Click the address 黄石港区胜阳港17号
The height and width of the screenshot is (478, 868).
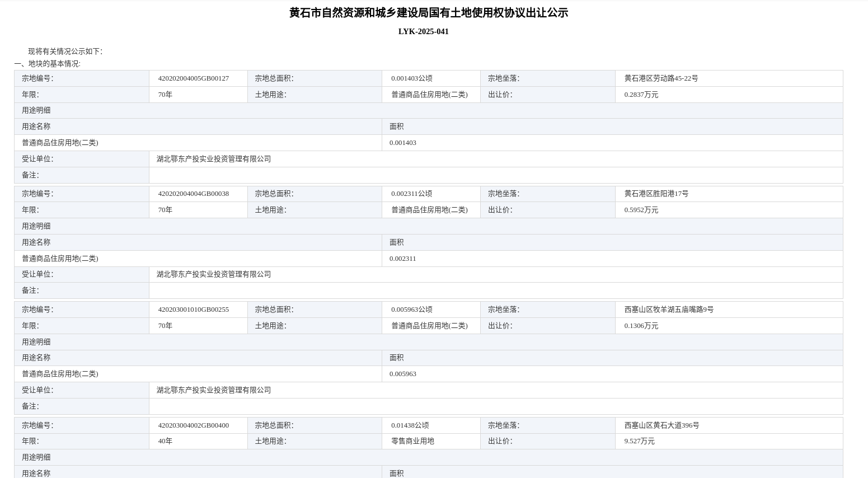(656, 194)
